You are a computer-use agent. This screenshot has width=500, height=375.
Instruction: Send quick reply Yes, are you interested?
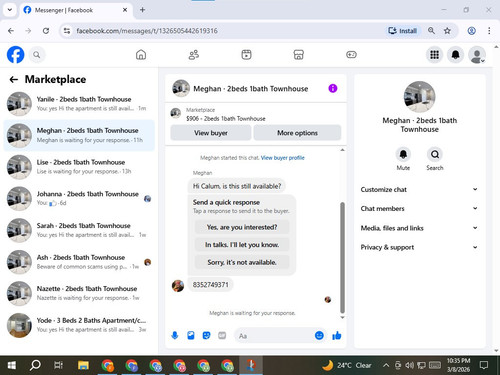pyautogui.click(x=242, y=227)
